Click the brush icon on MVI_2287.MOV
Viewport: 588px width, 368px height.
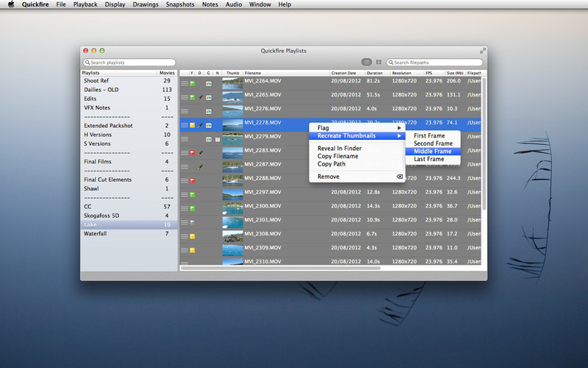[200, 167]
